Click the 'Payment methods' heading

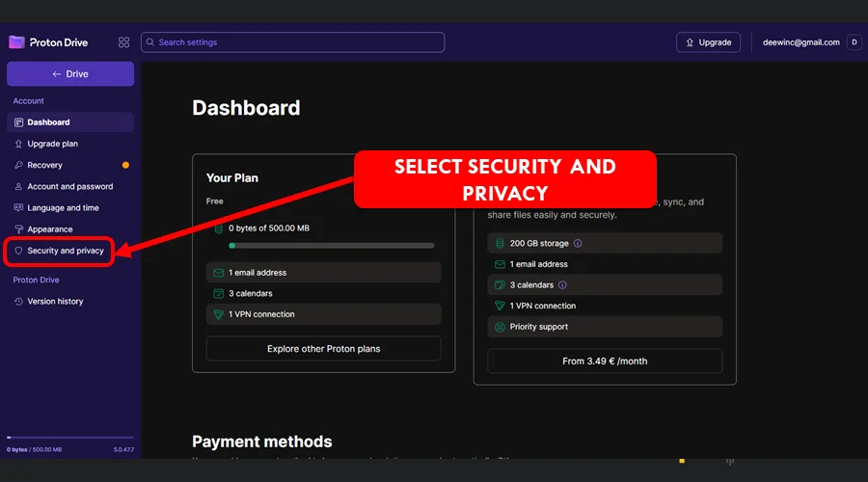(261, 442)
